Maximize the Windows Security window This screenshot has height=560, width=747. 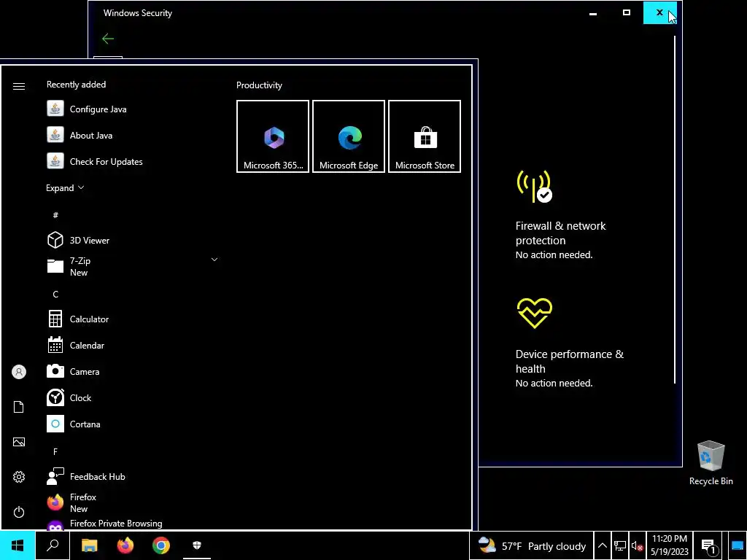627,13
